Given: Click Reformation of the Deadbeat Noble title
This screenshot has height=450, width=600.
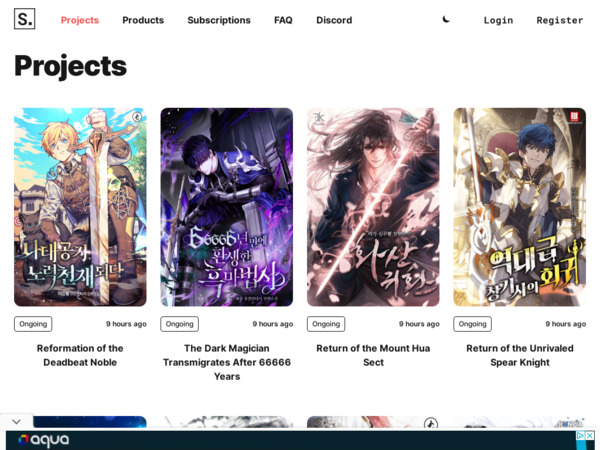Looking at the screenshot, I should [80, 355].
